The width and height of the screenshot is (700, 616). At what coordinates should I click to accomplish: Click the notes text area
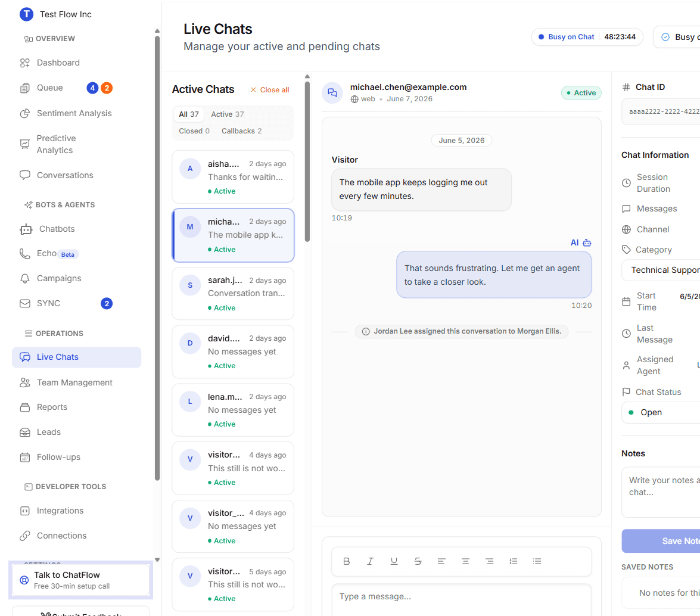(661, 492)
